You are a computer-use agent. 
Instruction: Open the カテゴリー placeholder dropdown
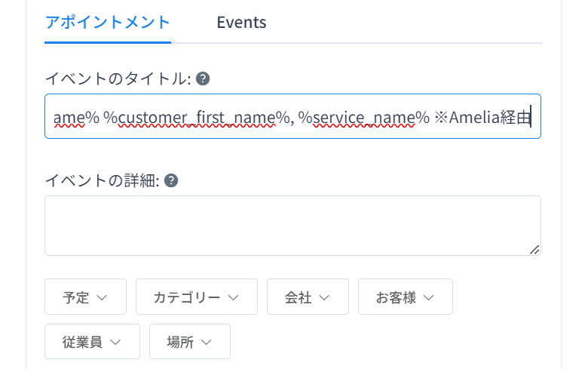pos(197,297)
